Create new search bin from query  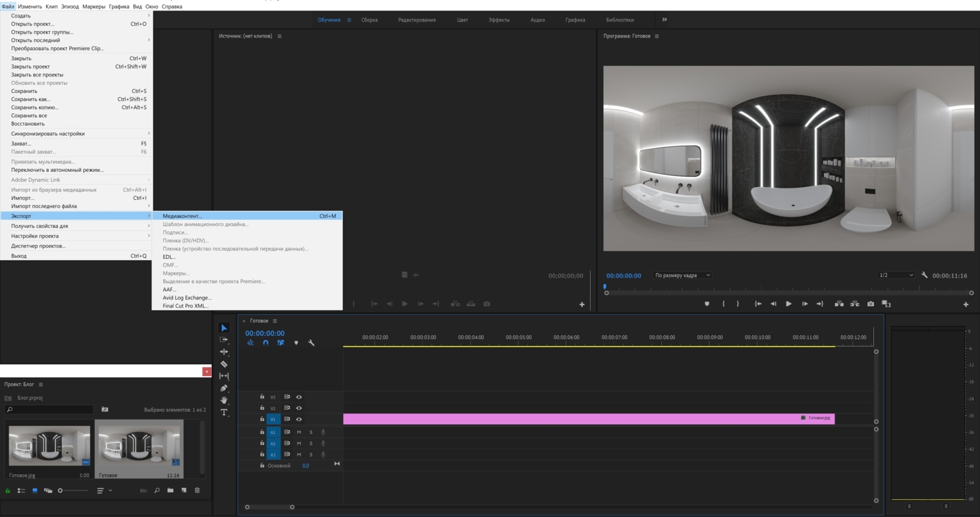[x=105, y=410]
